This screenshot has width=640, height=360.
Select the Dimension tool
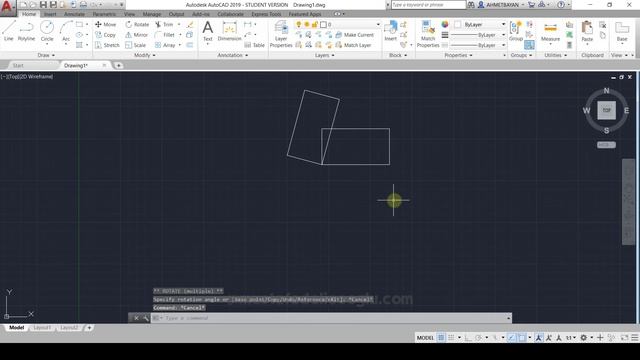[229, 31]
